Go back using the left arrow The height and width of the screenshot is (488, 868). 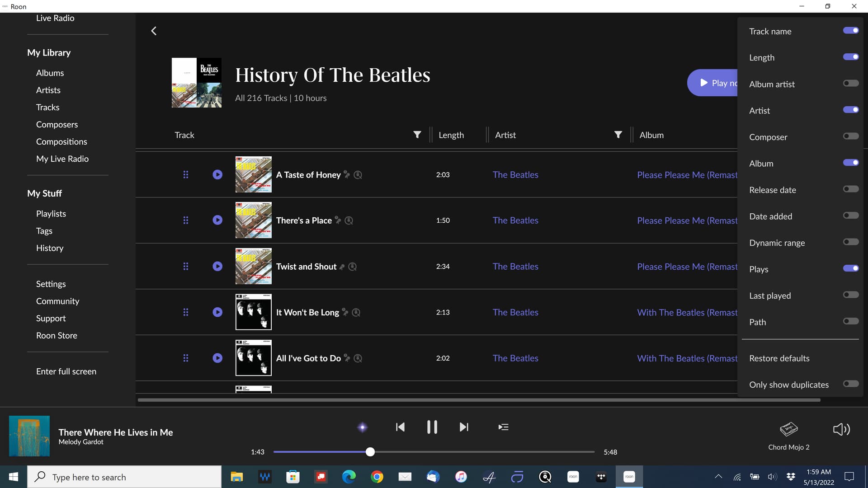(154, 31)
